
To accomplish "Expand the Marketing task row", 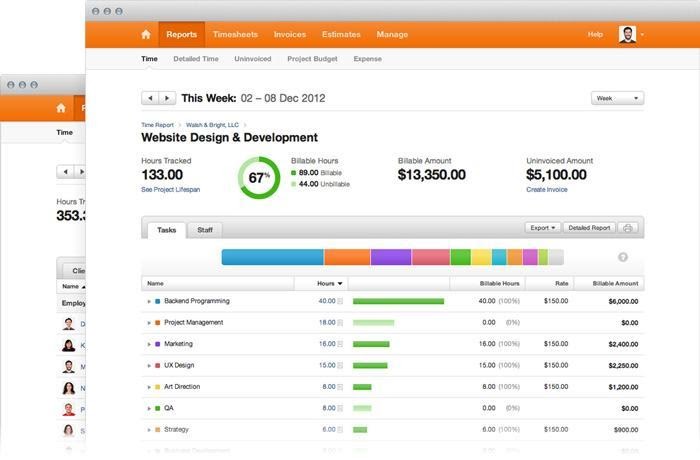I will (149, 344).
